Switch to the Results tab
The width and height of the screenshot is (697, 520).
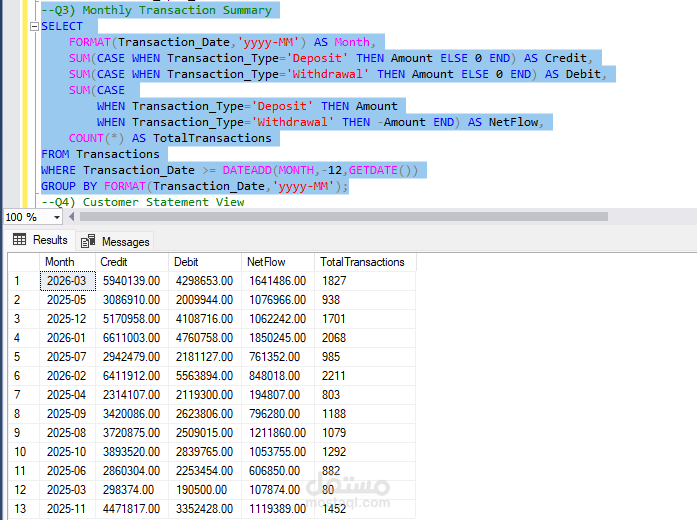tap(40, 240)
